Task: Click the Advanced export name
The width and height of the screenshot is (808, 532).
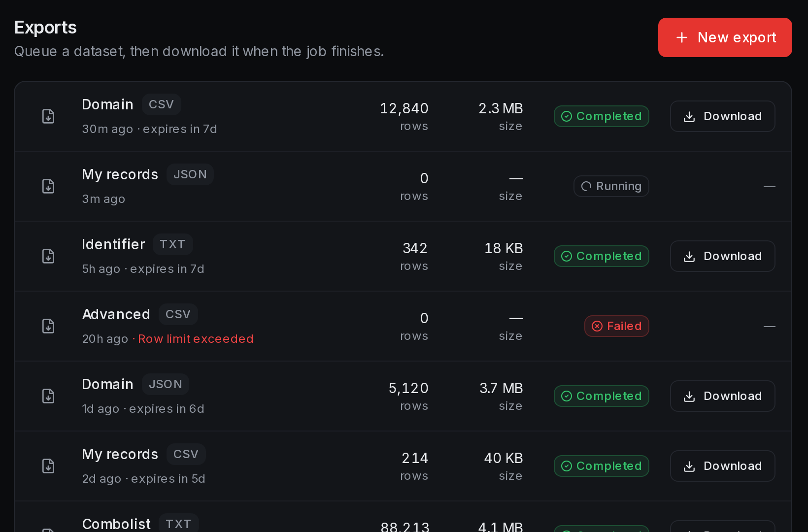Action: click(116, 314)
